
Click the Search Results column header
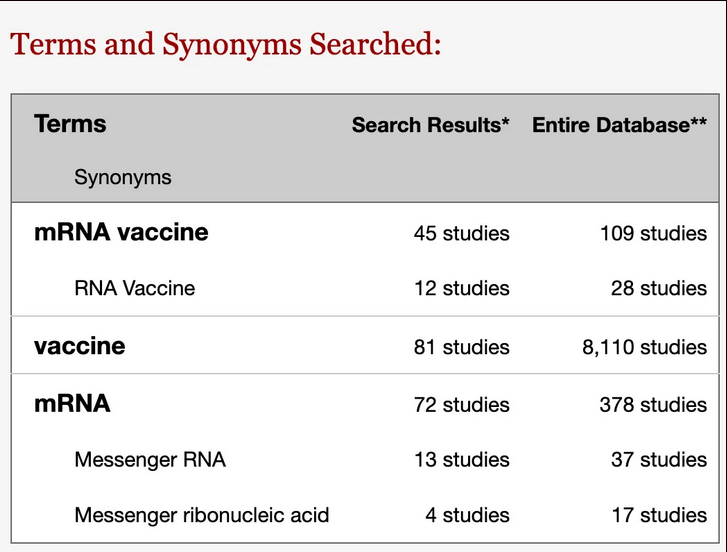[430, 125]
